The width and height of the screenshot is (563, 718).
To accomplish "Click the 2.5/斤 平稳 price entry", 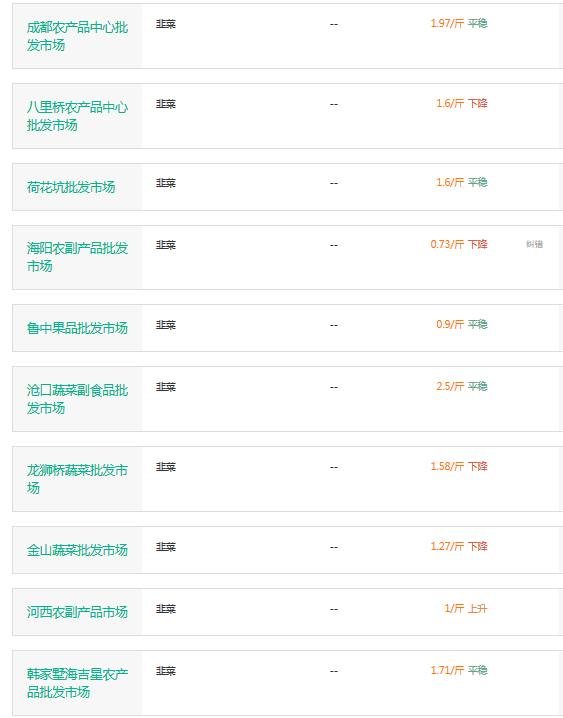I will click(461, 386).
